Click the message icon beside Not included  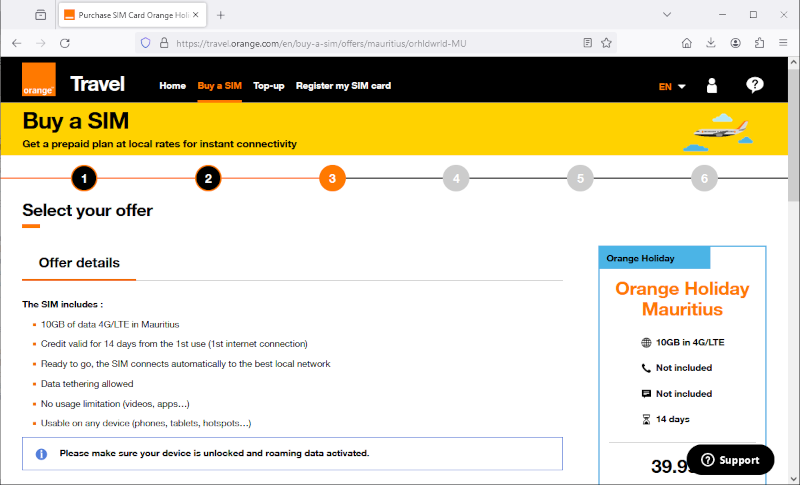coord(646,394)
